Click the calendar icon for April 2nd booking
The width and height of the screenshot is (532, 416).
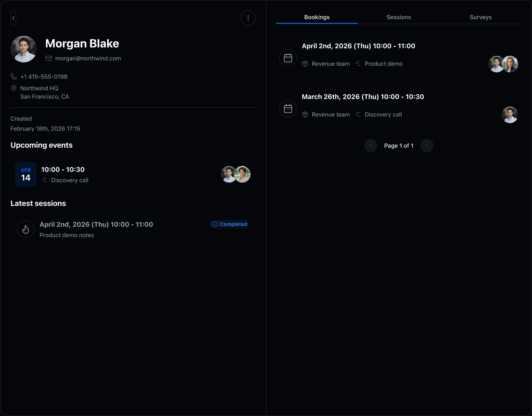pyautogui.click(x=288, y=58)
